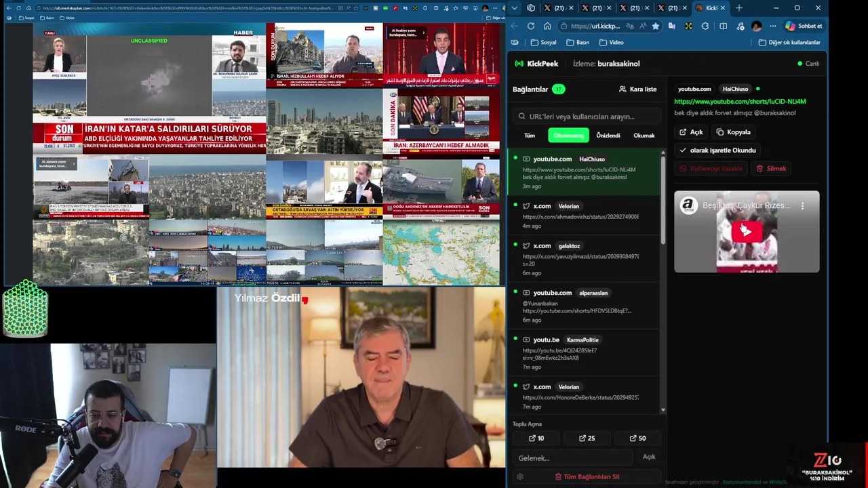868x488 pixels.
Task: Click the UNCLASSIFIED footage video tile
Action: point(149,75)
